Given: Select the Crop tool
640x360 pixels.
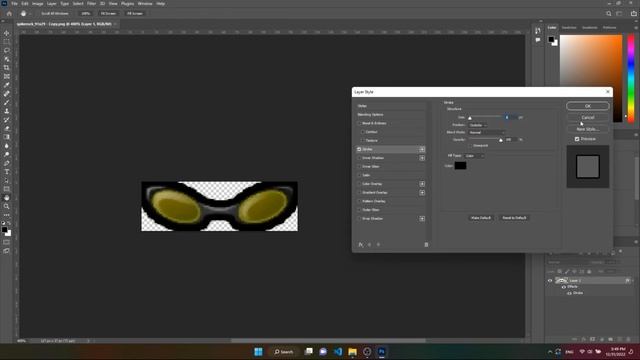Looking at the screenshot, I should [x=7, y=68].
